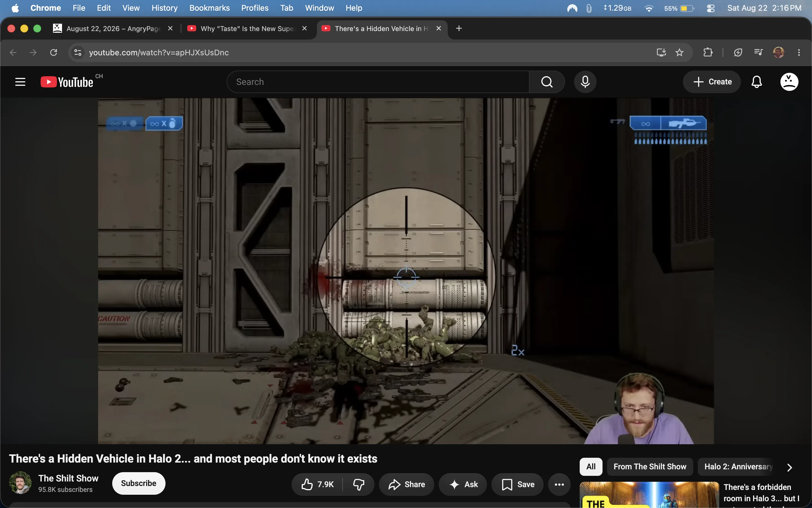Open more actions ellipsis below video

click(x=559, y=484)
